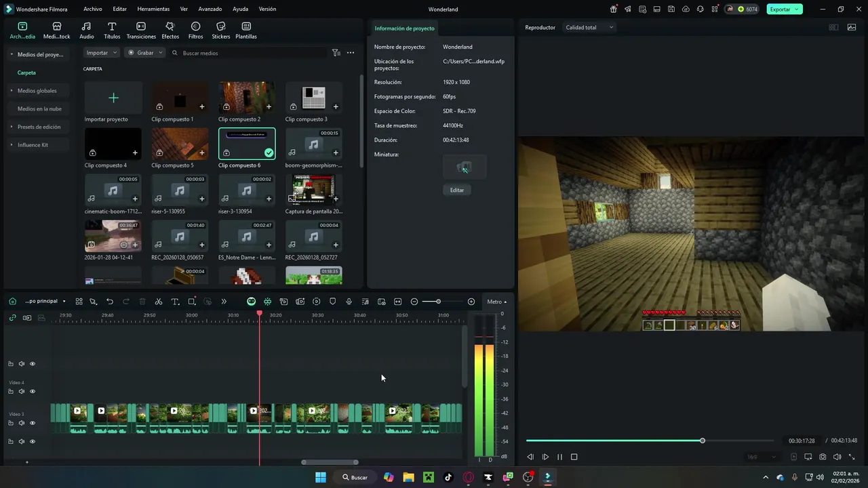Image resolution: width=868 pixels, height=488 pixels.
Task: Click the player progress bar handle
Action: (x=703, y=441)
